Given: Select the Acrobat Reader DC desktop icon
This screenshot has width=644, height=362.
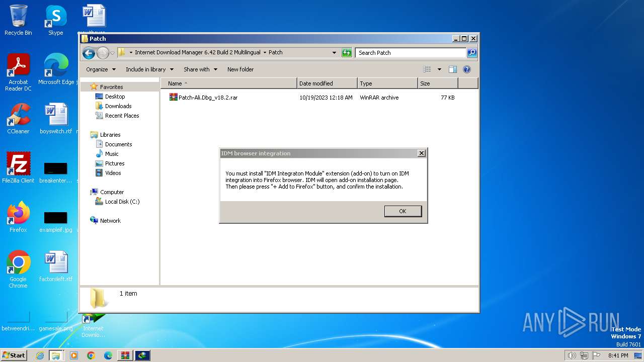Looking at the screenshot, I should (x=18, y=72).
